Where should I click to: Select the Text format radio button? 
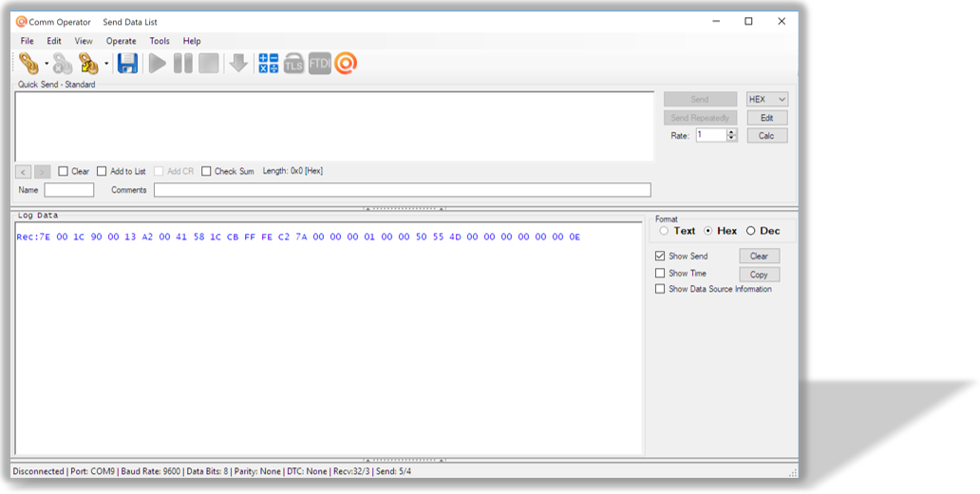664,231
